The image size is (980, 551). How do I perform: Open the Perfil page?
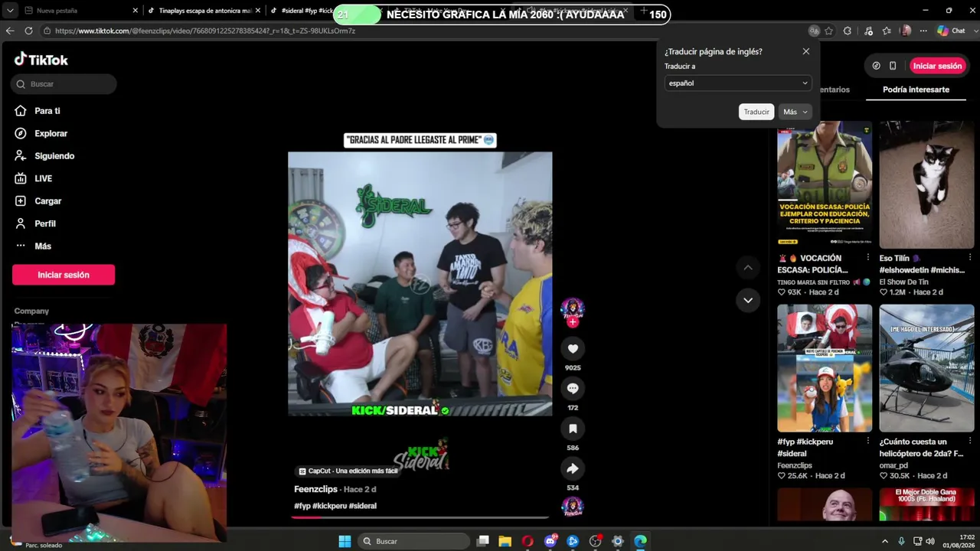pyautogui.click(x=45, y=223)
